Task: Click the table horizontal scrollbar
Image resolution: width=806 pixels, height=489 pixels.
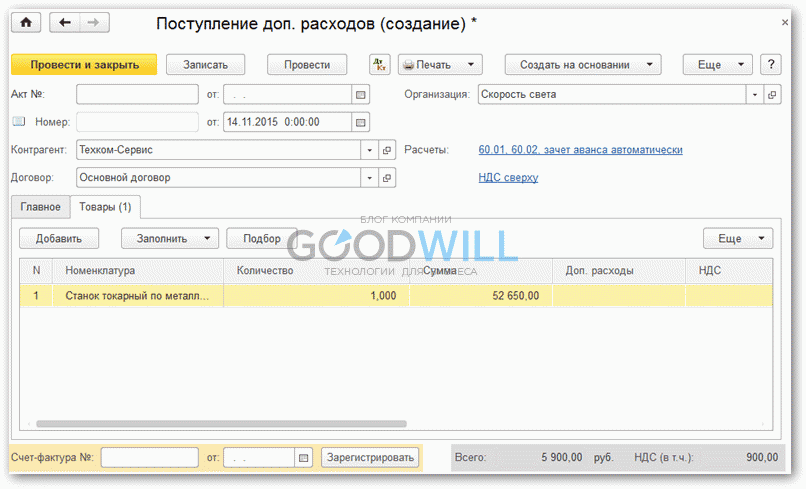Action: 220,424
